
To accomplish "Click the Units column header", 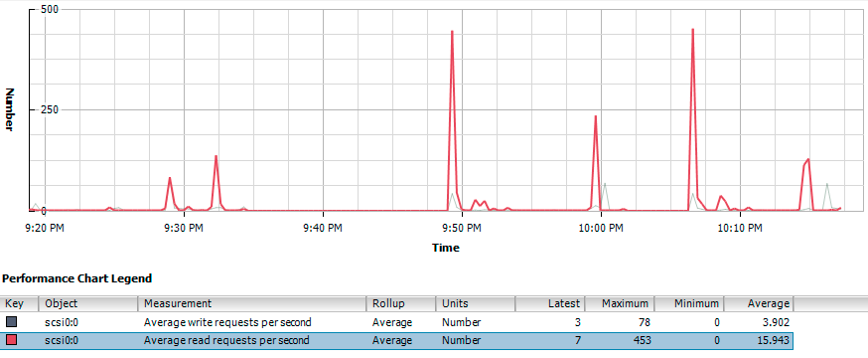I will coord(476,303).
